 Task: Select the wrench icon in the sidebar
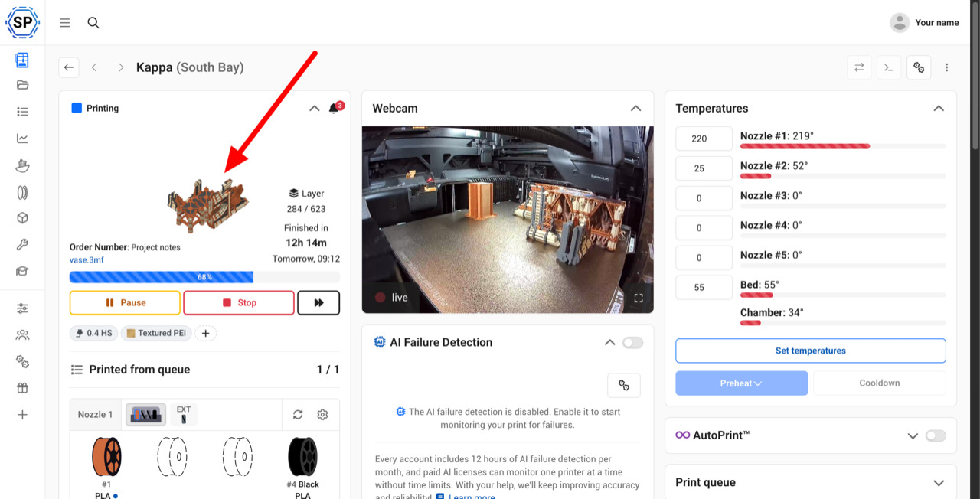22,245
